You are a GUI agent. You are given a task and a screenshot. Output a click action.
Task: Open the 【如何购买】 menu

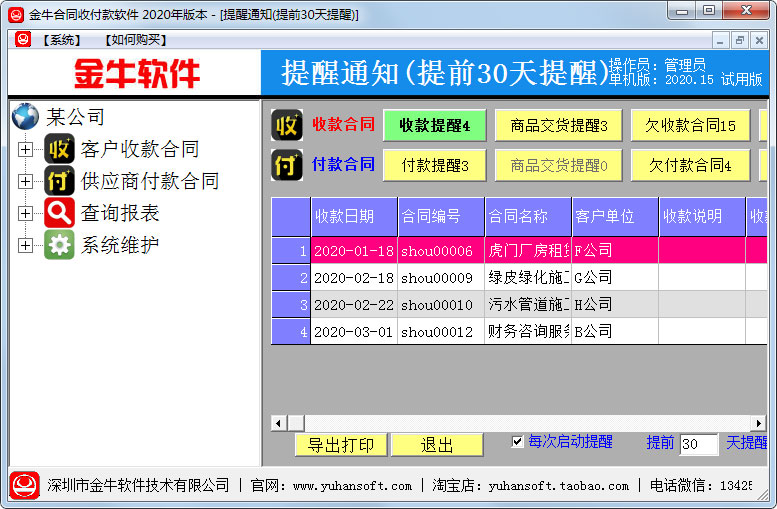[135, 40]
